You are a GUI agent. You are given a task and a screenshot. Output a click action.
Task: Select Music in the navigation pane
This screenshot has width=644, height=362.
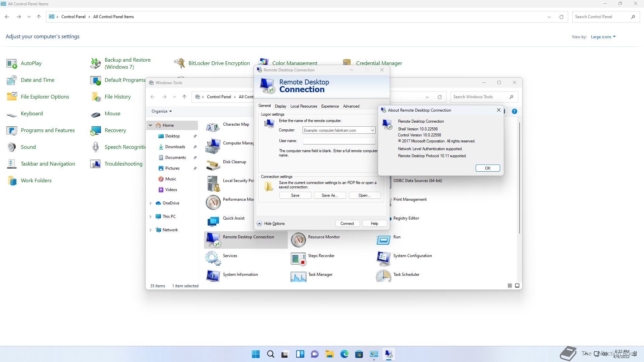[170, 179]
